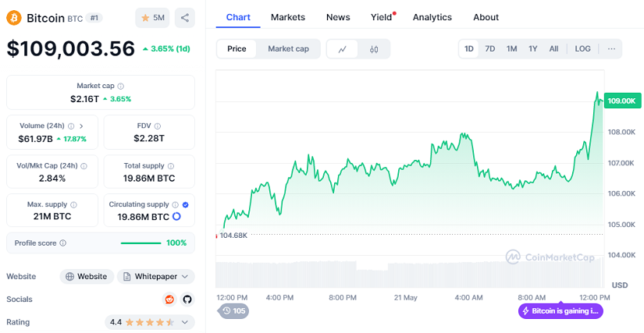The width and height of the screenshot is (644, 333).
Task: Click the Bitcoin logo icon
Action: click(x=13, y=18)
